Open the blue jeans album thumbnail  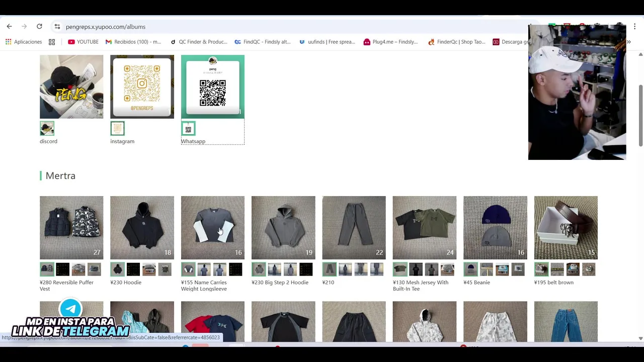[x=566, y=321]
